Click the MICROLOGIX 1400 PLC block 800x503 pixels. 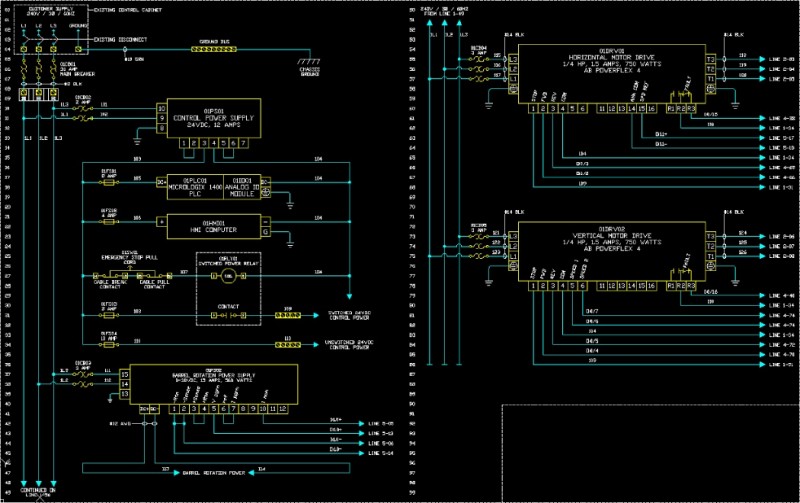[195, 187]
